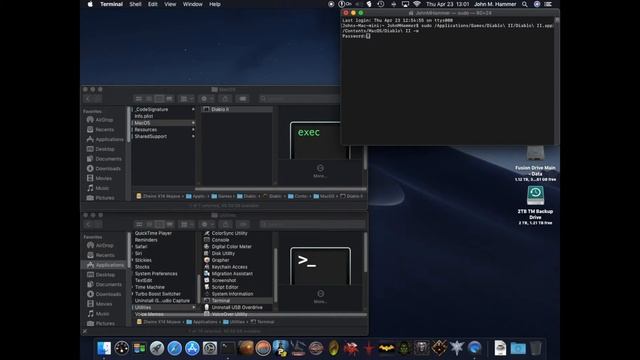
Task: Select Turbo Boost Switcher in lower Finder
Action: (158, 294)
